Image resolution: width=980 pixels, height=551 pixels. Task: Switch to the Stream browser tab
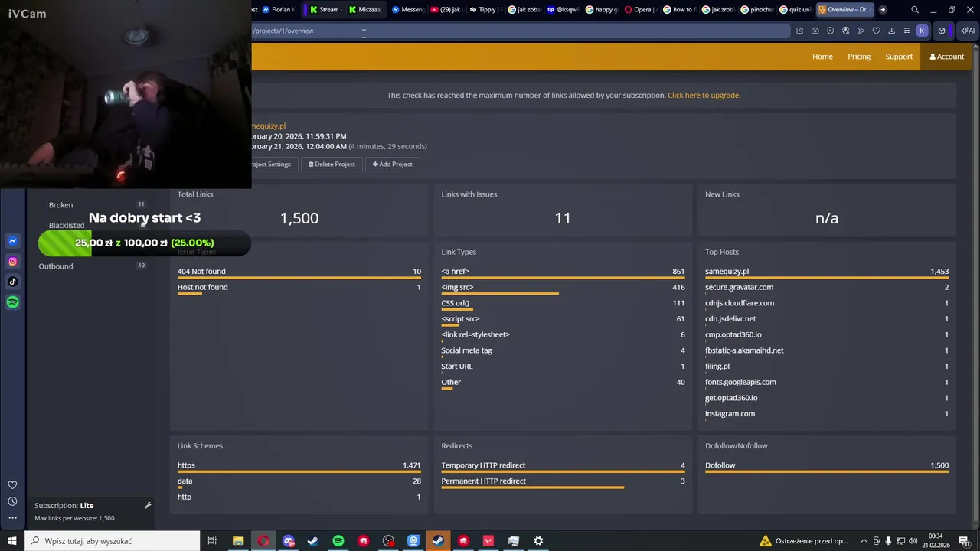325,10
